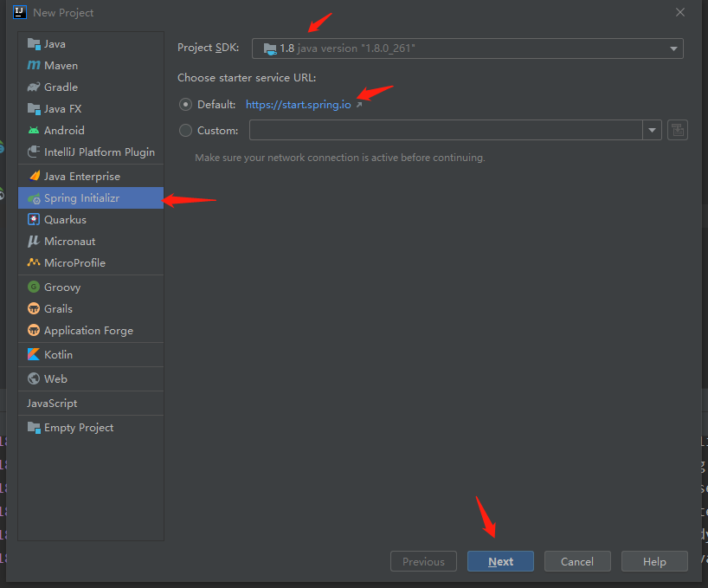Image resolution: width=708 pixels, height=588 pixels.
Task: Select the Empty Project entry label
Action: point(79,428)
